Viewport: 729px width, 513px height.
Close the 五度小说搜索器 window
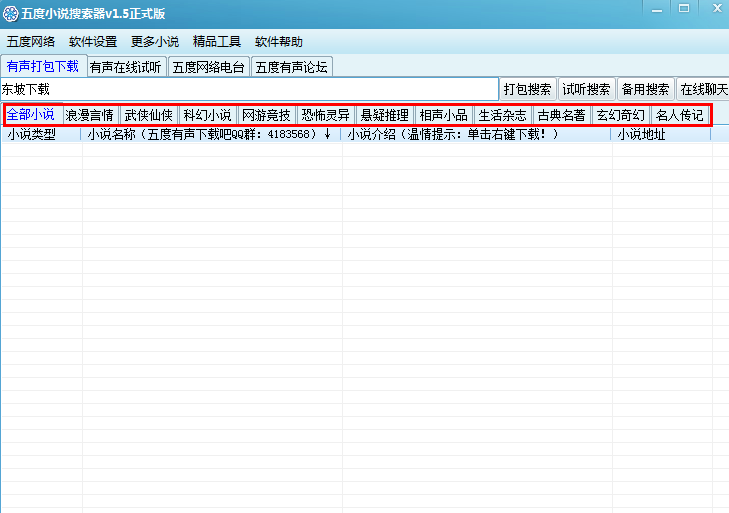click(716, 8)
